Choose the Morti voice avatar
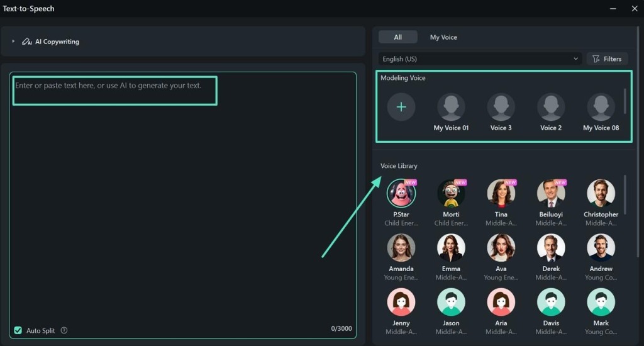The height and width of the screenshot is (346, 644). pos(451,194)
